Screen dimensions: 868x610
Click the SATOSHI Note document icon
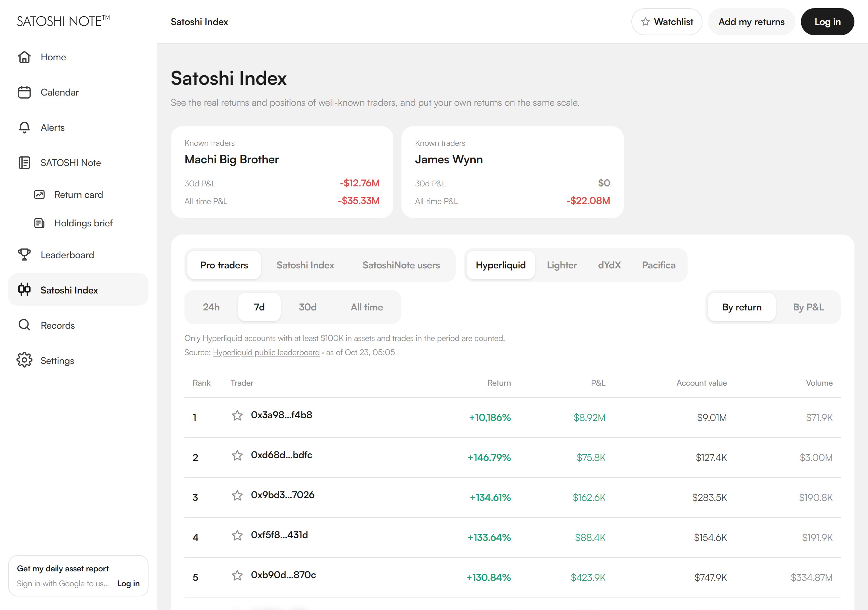(24, 163)
